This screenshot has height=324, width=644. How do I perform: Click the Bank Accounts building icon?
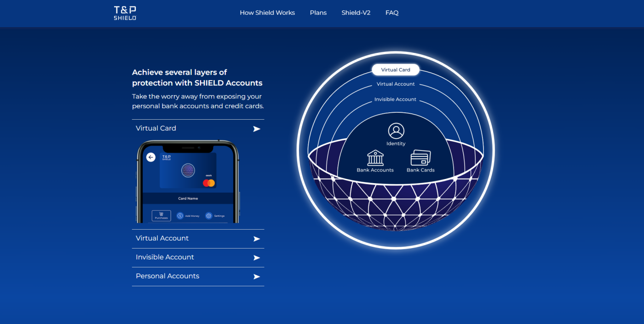[x=375, y=158]
